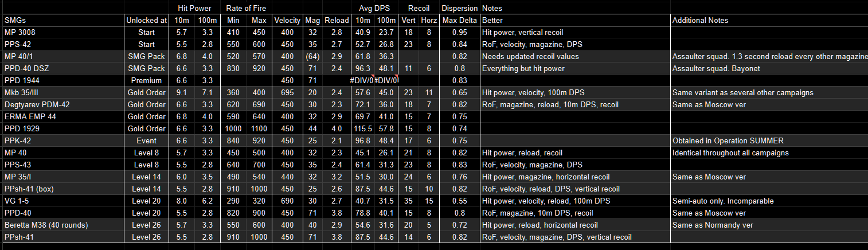Select the "Everything but hit power" note
Image resolution: width=868 pixels, height=250 pixels.
tap(524, 69)
